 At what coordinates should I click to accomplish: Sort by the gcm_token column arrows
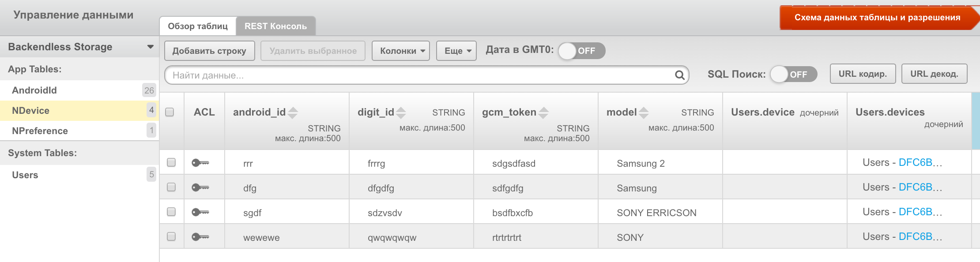tap(543, 113)
